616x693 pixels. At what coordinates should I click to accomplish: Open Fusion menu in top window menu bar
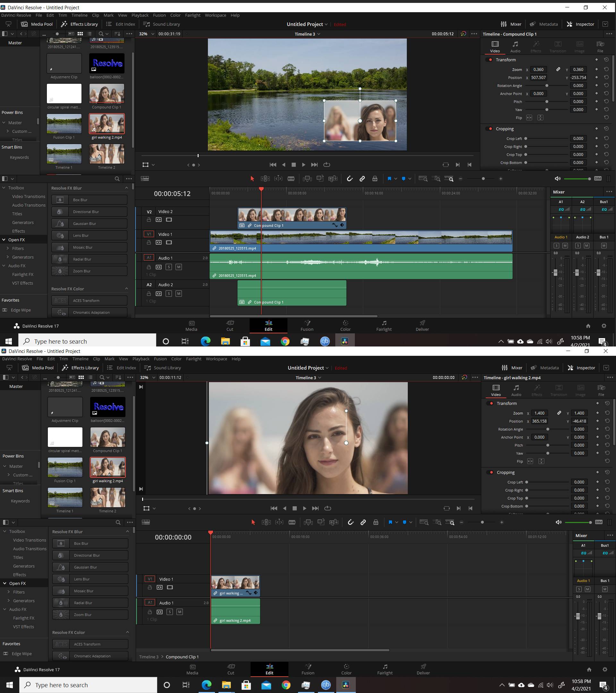(x=159, y=15)
